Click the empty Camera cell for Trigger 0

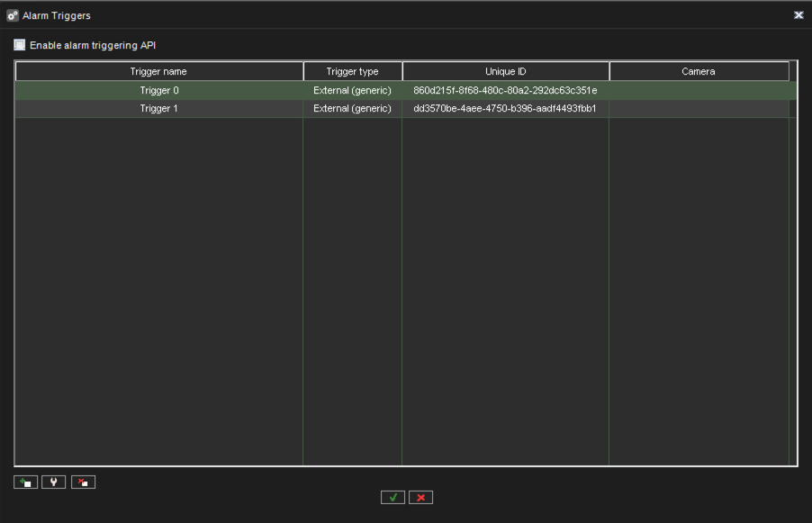[699, 90]
